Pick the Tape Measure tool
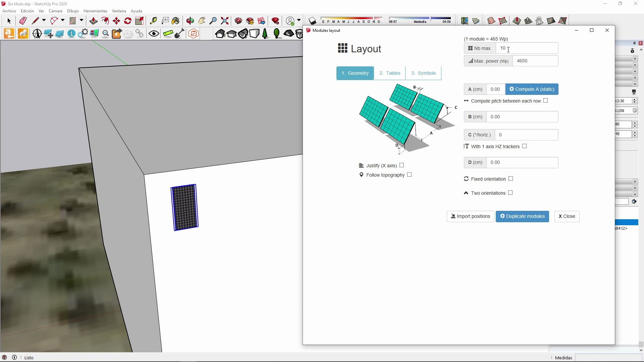The height and width of the screenshot is (362, 644). (x=153, y=21)
